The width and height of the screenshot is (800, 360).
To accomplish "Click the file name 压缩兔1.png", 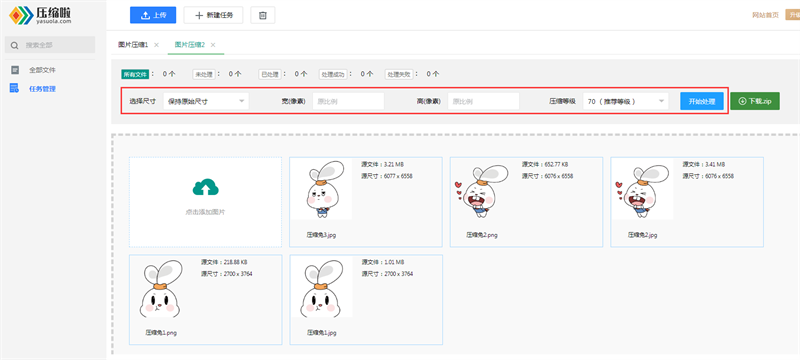I will point(161,332).
